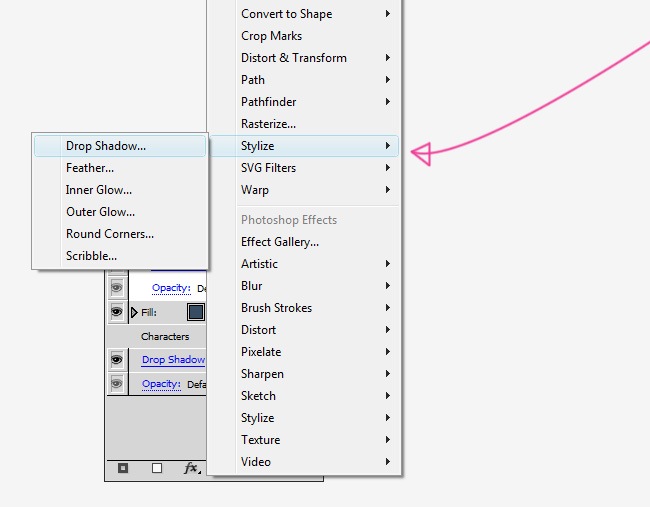Open the Video submenu
650x507 pixels.
point(304,461)
